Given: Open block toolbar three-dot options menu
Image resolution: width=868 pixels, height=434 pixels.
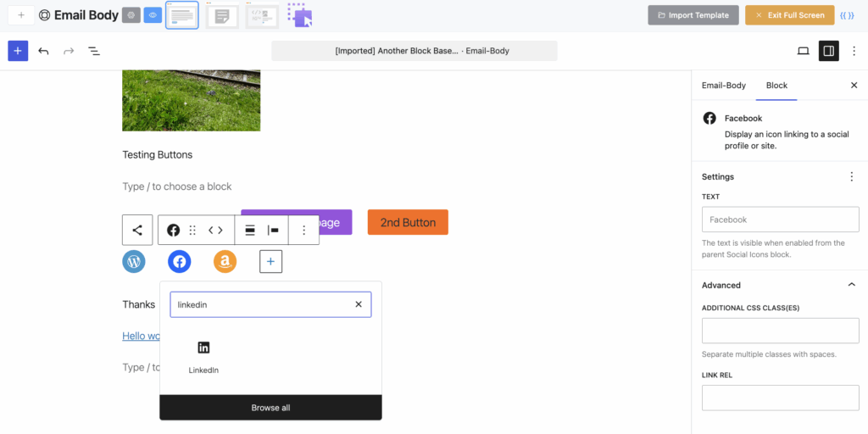Looking at the screenshot, I should (x=304, y=230).
